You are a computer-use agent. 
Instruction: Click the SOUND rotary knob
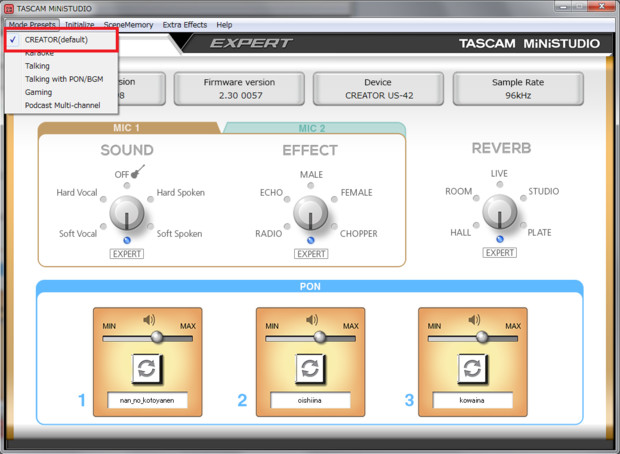tap(127, 213)
